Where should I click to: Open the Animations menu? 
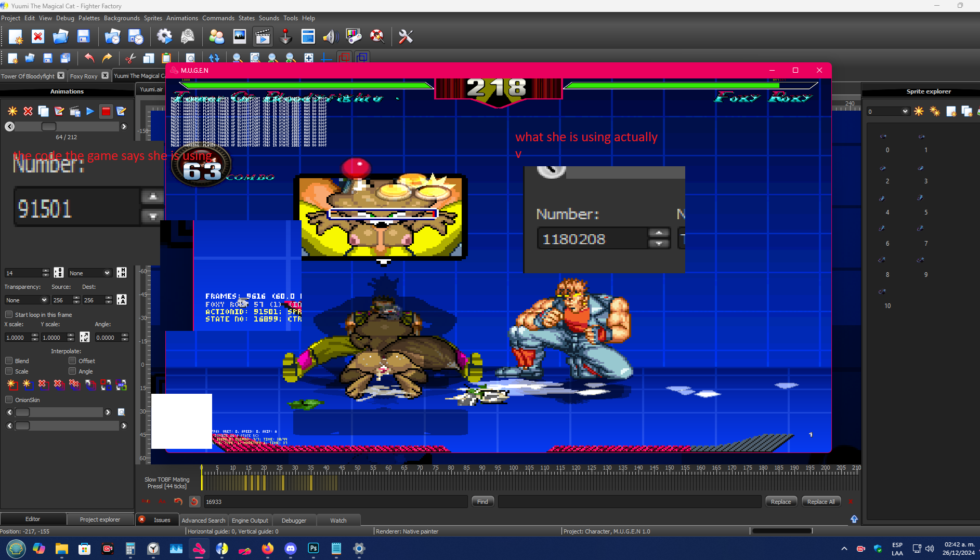point(182,18)
